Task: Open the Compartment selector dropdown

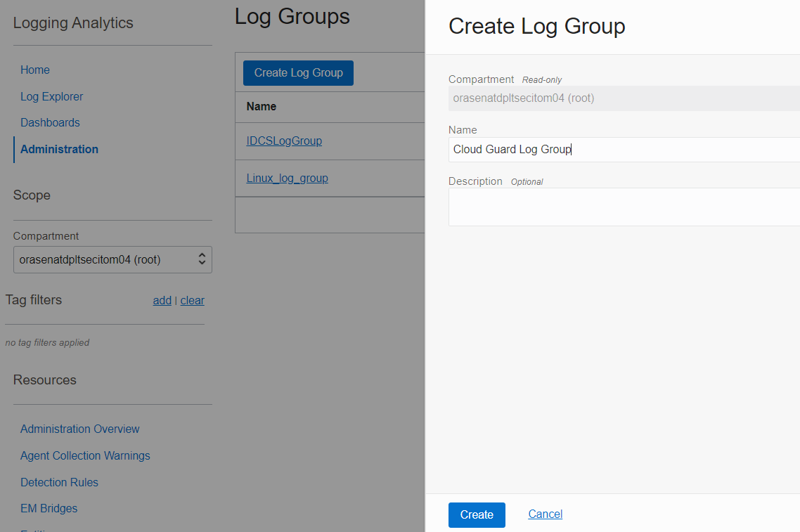Action: coord(112,259)
